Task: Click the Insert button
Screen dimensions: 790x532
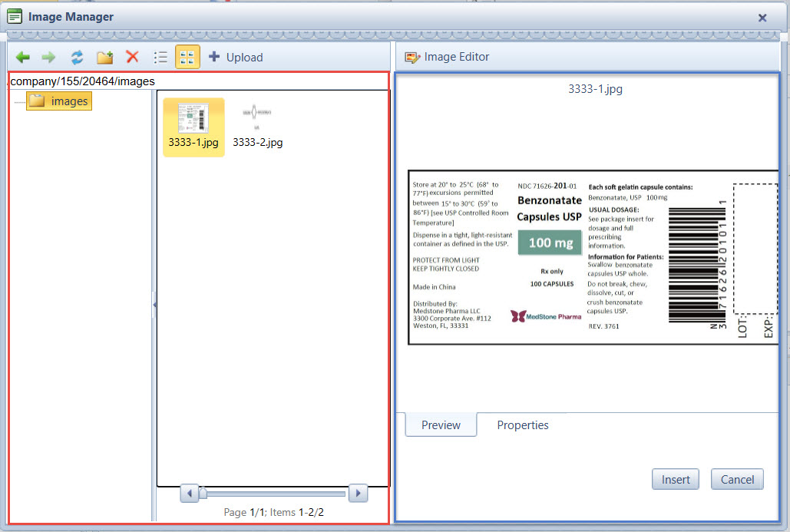Action: pyautogui.click(x=675, y=480)
